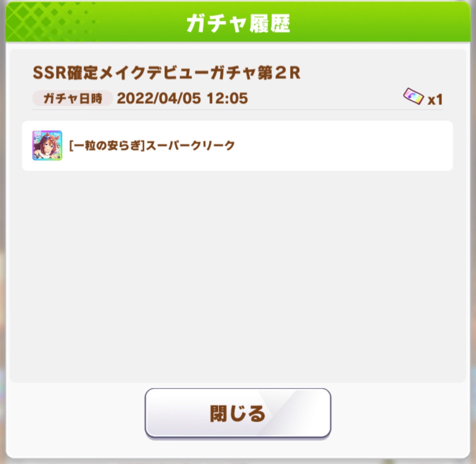The height and width of the screenshot is (464, 476).
Task: Click the 2022/04/05 date text
Action: click(x=159, y=98)
